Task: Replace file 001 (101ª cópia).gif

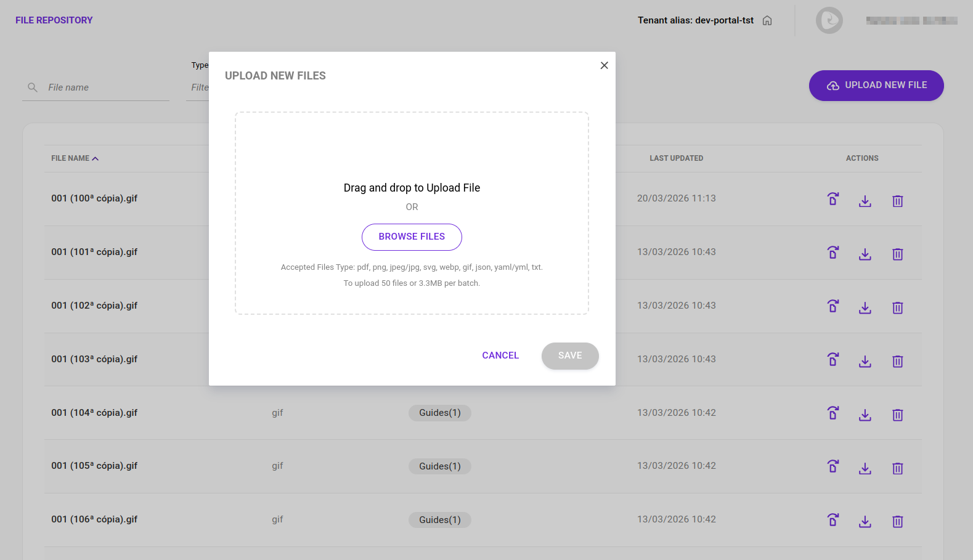Action: (x=833, y=253)
